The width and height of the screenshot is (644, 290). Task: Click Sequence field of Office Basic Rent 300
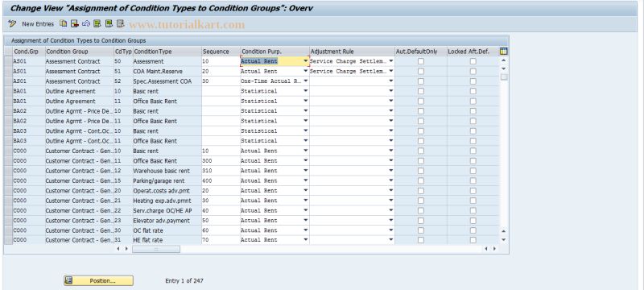(x=221, y=161)
